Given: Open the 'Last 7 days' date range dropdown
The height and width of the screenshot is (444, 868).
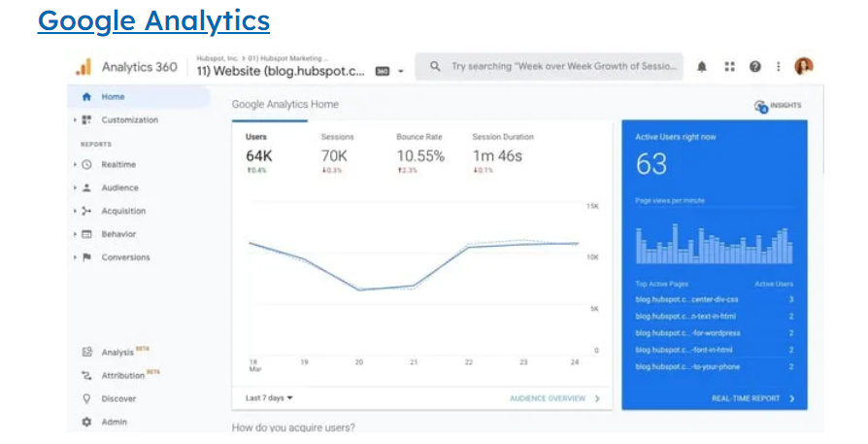Looking at the screenshot, I should [x=269, y=398].
